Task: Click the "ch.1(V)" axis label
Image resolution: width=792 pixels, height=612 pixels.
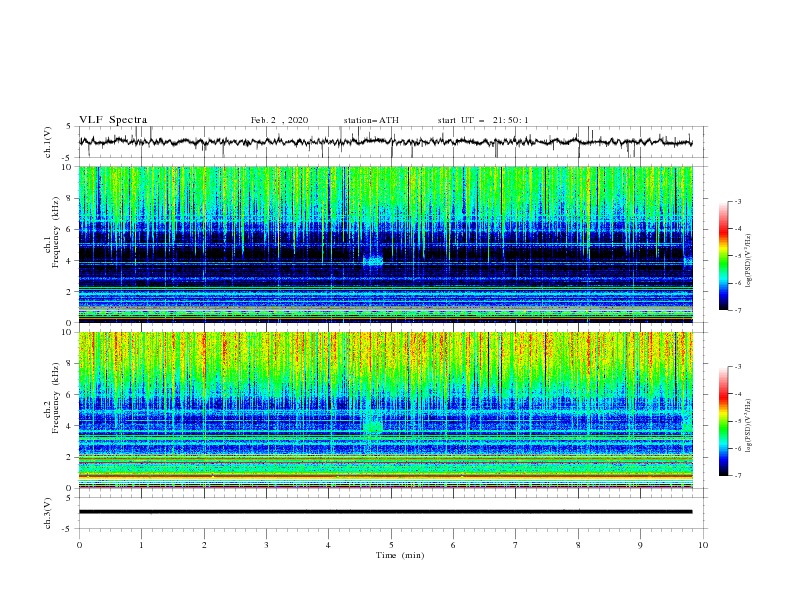Action: (48, 142)
